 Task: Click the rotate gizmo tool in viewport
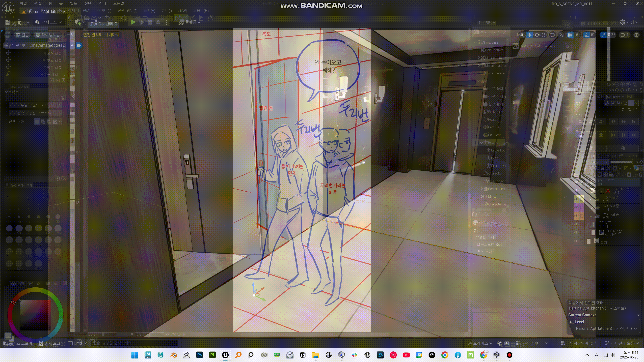[536, 35]
